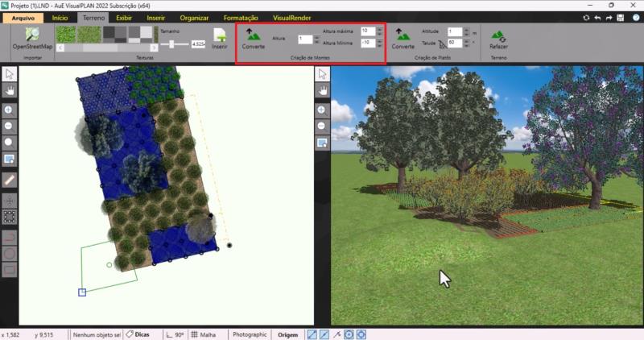This screenshot has width=644, height=340.
Task: Click the Refazer terrain icon
Action: (x=498, y=36)
